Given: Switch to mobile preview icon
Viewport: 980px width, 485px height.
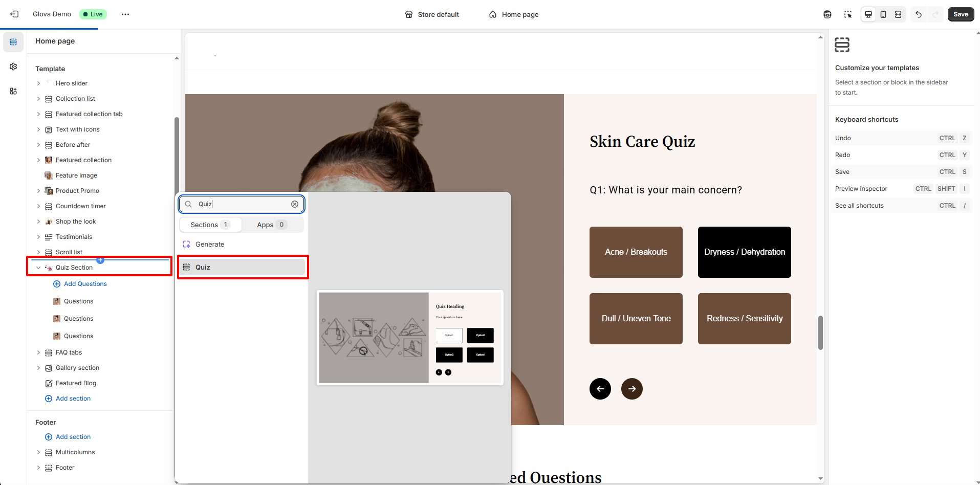Looking at the screenshot, I should pos(883,14).
